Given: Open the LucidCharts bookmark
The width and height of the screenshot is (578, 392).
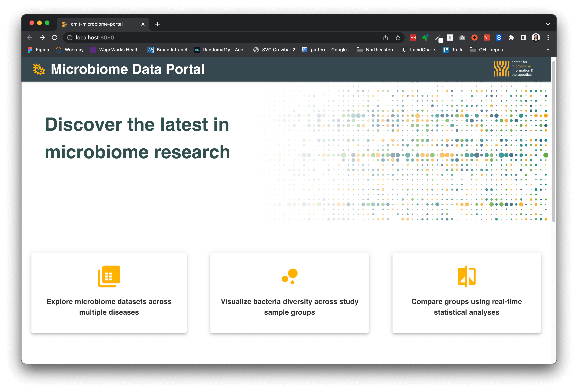Looking at the screenshot, I should coord(419,50).
